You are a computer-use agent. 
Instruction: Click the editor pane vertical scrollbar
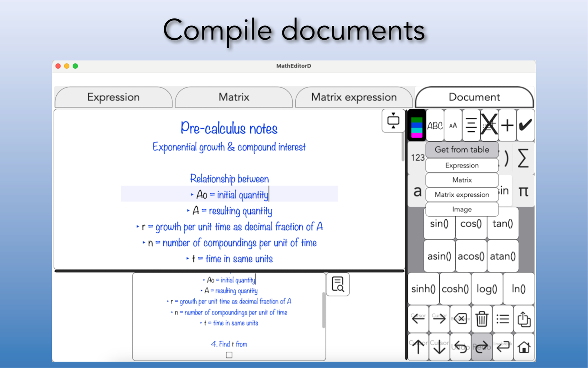click(x=403, y=146)
